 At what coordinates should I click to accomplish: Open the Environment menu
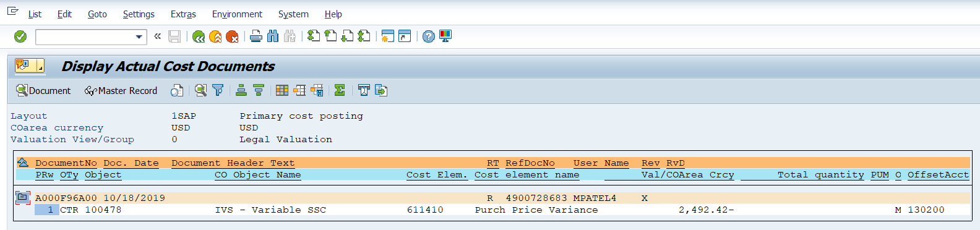(237, 14)
